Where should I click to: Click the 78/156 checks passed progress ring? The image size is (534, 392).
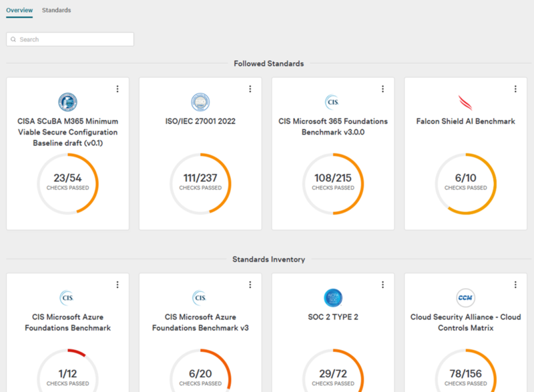pyautogui.click(x=465, y=370)
